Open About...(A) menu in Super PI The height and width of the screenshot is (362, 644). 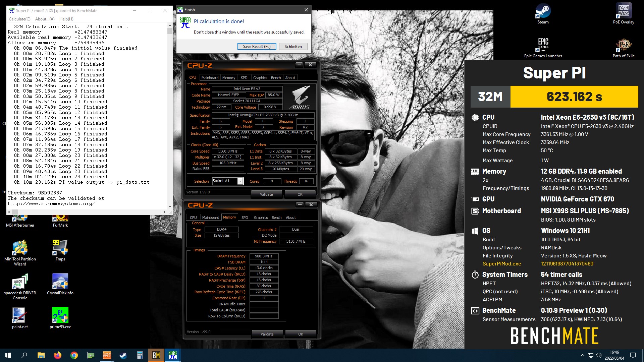tap(45, 19)
